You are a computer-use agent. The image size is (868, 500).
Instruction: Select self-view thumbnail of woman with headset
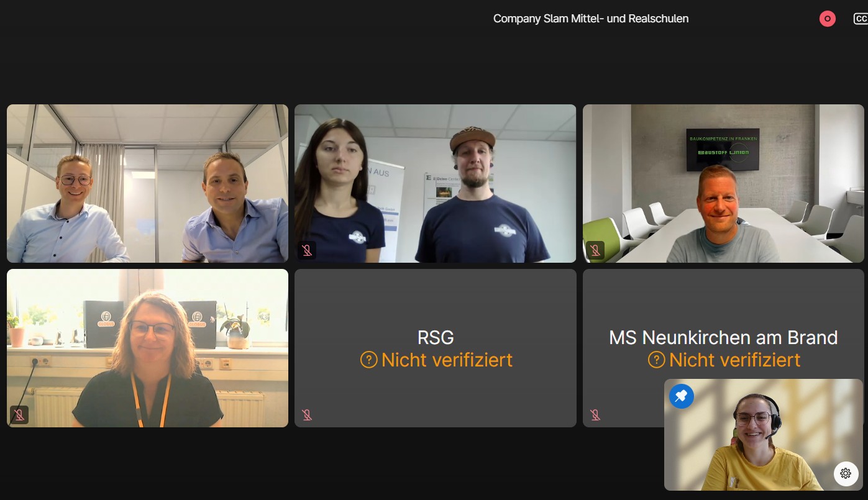coord(764,435)
